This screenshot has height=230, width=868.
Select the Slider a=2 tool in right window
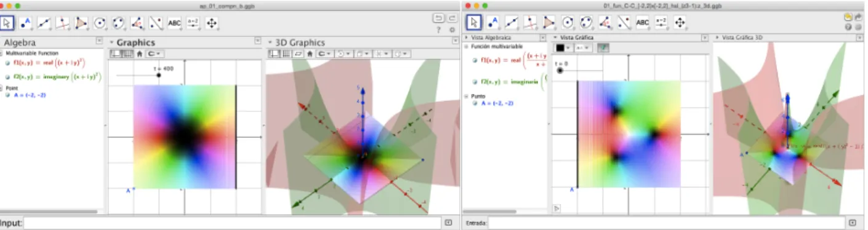(x=661, y=22)
